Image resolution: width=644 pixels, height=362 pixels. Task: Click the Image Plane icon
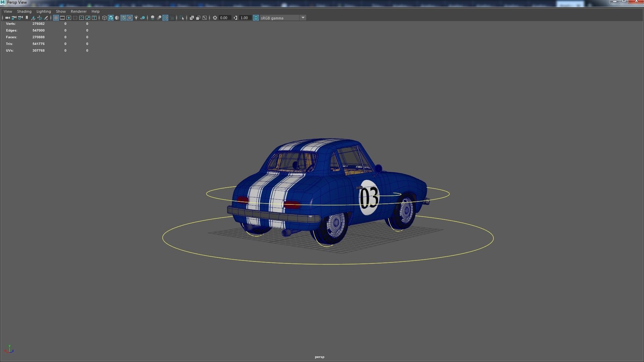point(33,18)
